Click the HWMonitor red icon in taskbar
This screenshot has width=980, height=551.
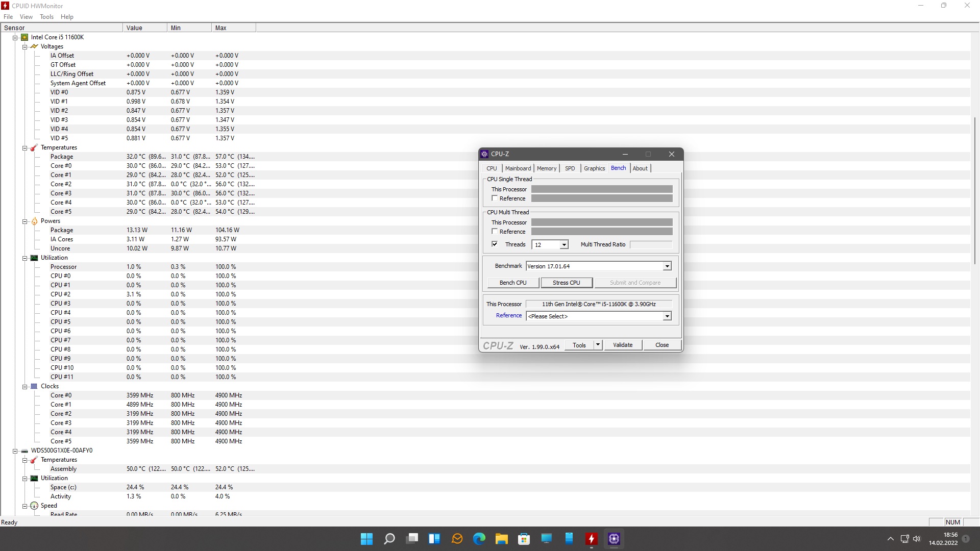coord(591,539)
